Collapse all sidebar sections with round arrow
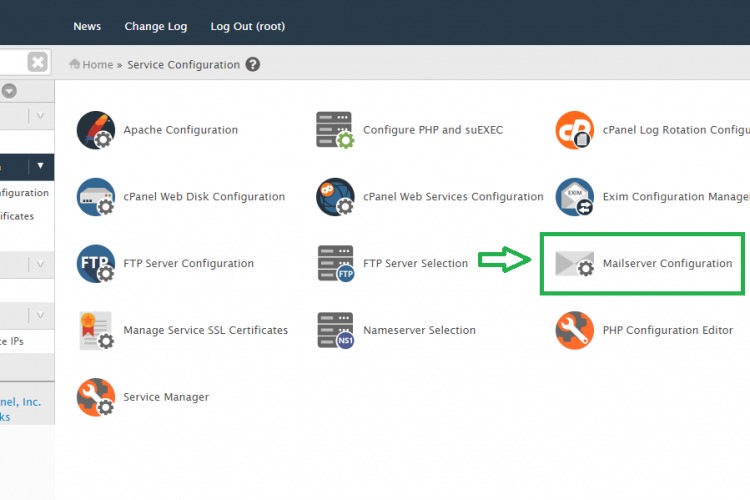This screenshot has height=500, width=750. [9, 91]
